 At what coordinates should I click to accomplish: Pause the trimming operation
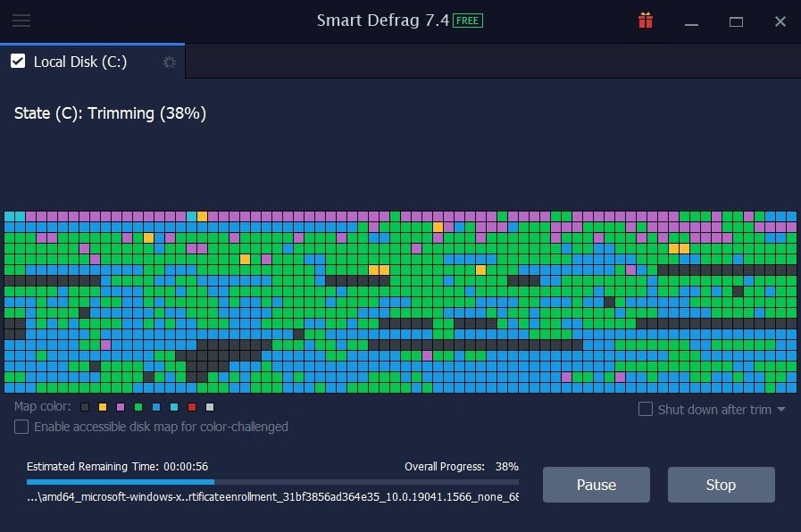pos(597,485)
